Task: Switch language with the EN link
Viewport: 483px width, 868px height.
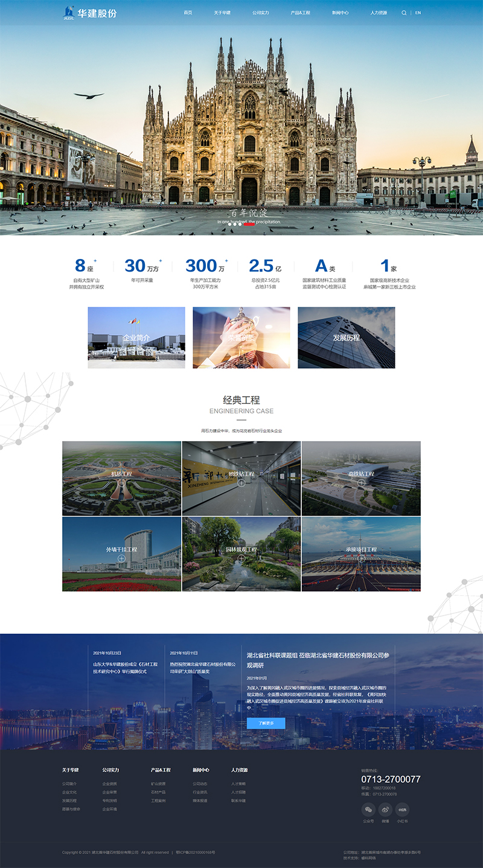Action: pos(418,13)
